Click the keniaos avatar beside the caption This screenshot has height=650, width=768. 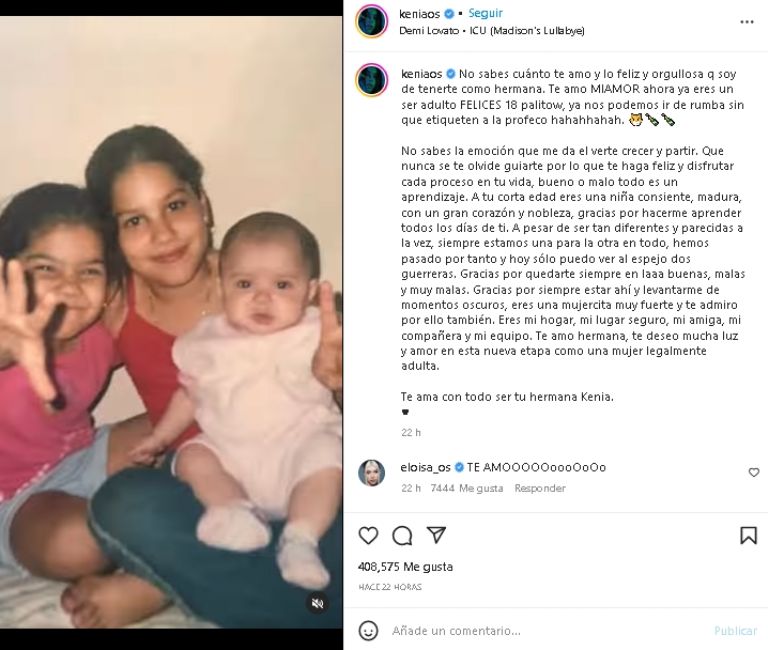[372, 80]
